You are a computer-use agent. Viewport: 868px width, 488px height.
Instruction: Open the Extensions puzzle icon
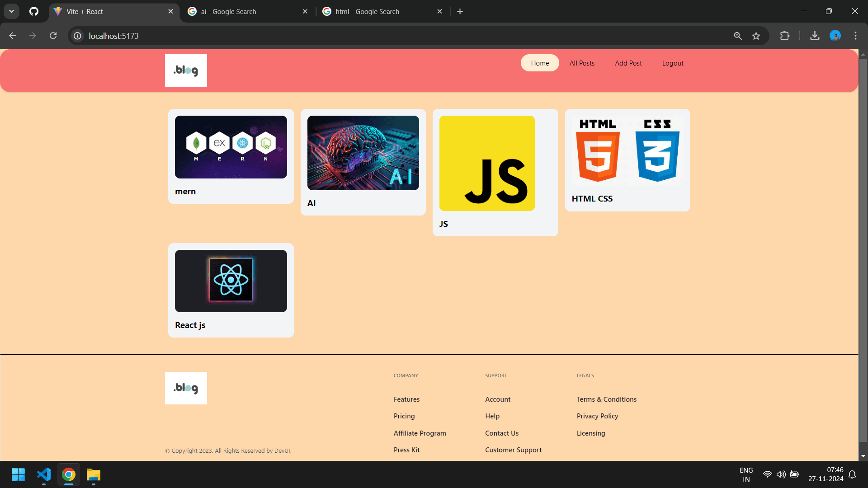coord(785,36)
